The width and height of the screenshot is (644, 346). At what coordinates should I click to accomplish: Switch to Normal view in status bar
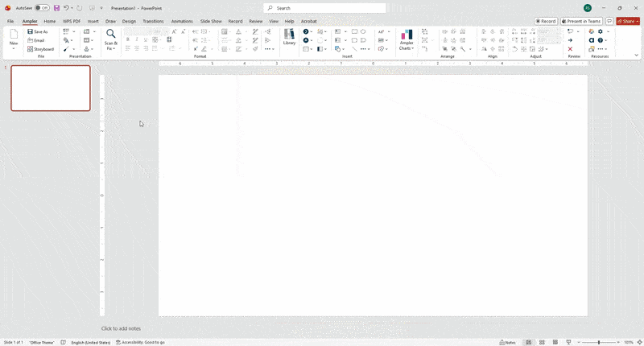(x=529, y=342)
